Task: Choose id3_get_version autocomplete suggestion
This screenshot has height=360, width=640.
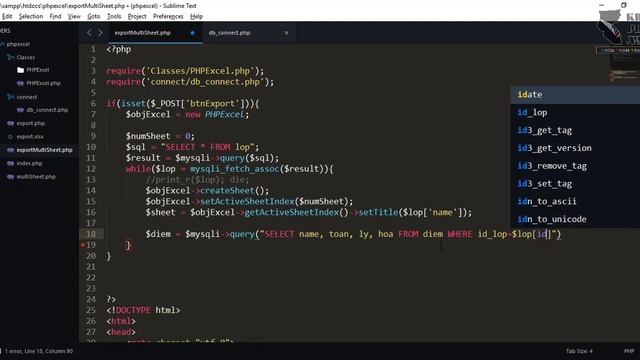Action: click(x=575, y=148)
